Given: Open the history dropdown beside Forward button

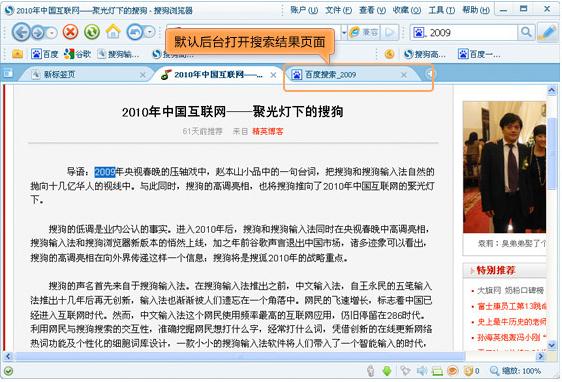Looking at the screenshot, I should point(52,33).
